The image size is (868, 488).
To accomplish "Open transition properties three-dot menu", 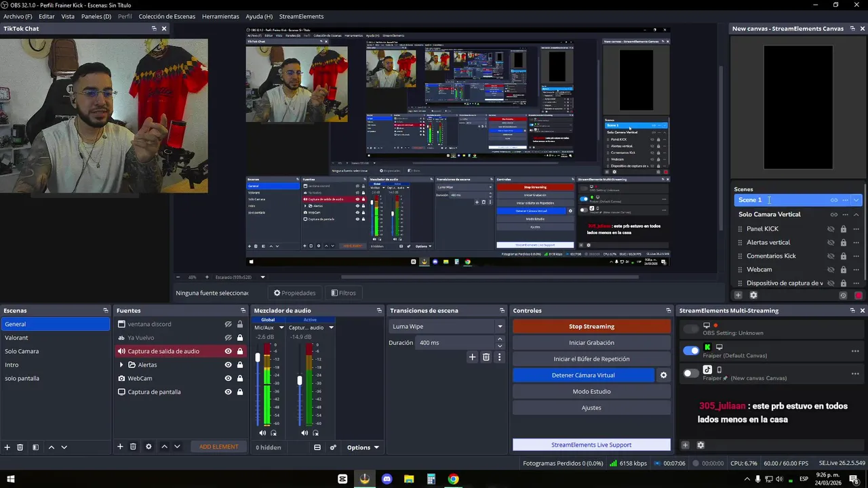I will (x=500, y=357).
